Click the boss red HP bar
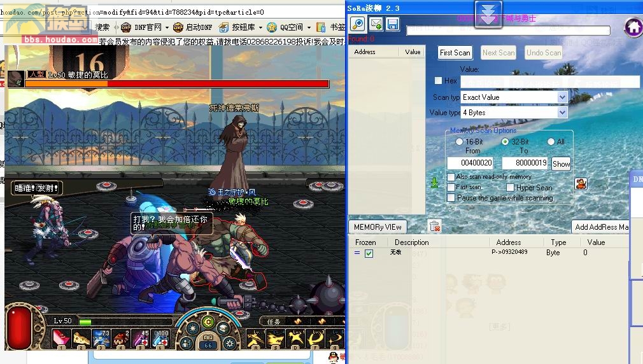The width and height of the screenshot is (643, 364). [177, 83]
